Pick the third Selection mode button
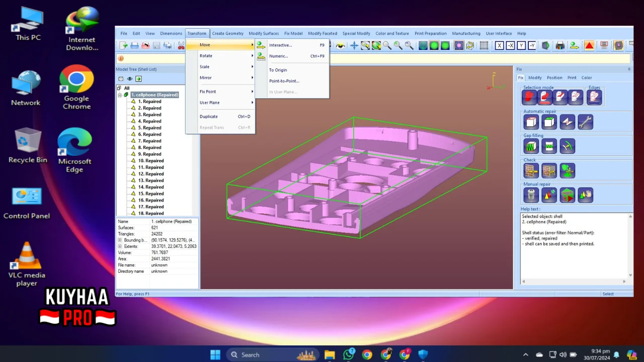This screenshot has height=362, width=644. (560, 97)
